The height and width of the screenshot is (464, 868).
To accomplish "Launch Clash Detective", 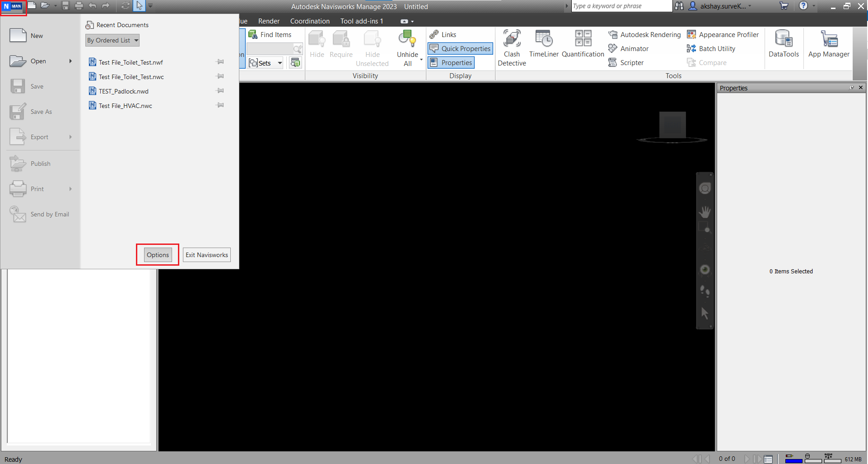I will pyautogui.click(x=512, y=48).
